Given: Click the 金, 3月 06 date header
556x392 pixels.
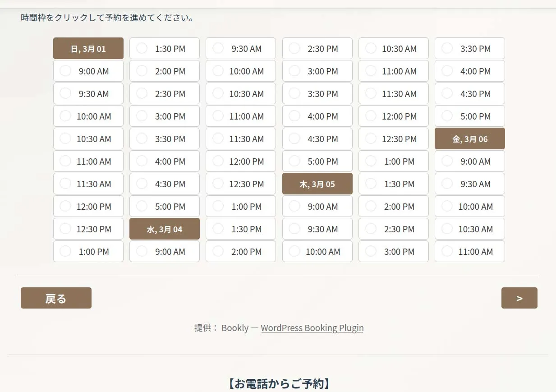Looking at the screenshot, I should [x=470, y=139].
